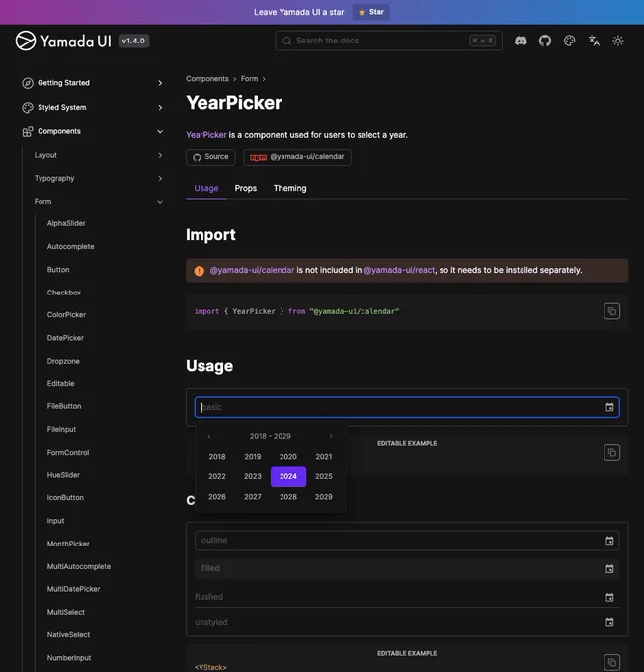This screenshot has height=672, width=644.
Task: Click the Yamada UI logo
Action: [63, 42]
